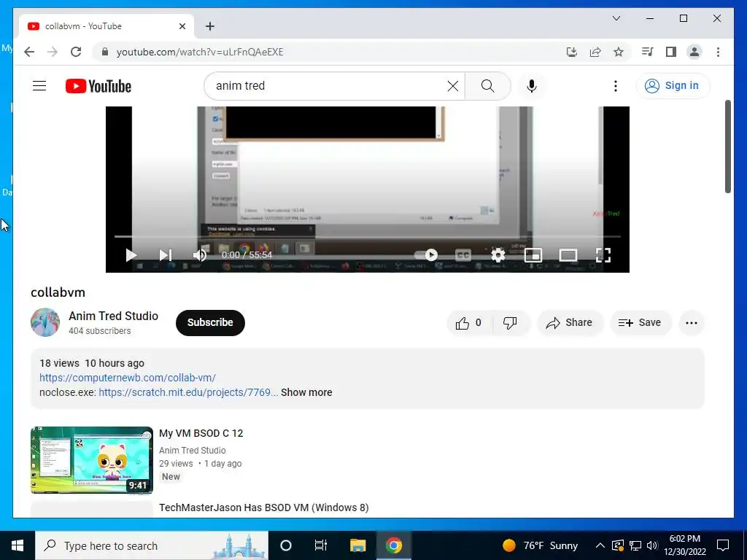747x560 pixels.
Task: Skip to next video
Action: [165, 254]
